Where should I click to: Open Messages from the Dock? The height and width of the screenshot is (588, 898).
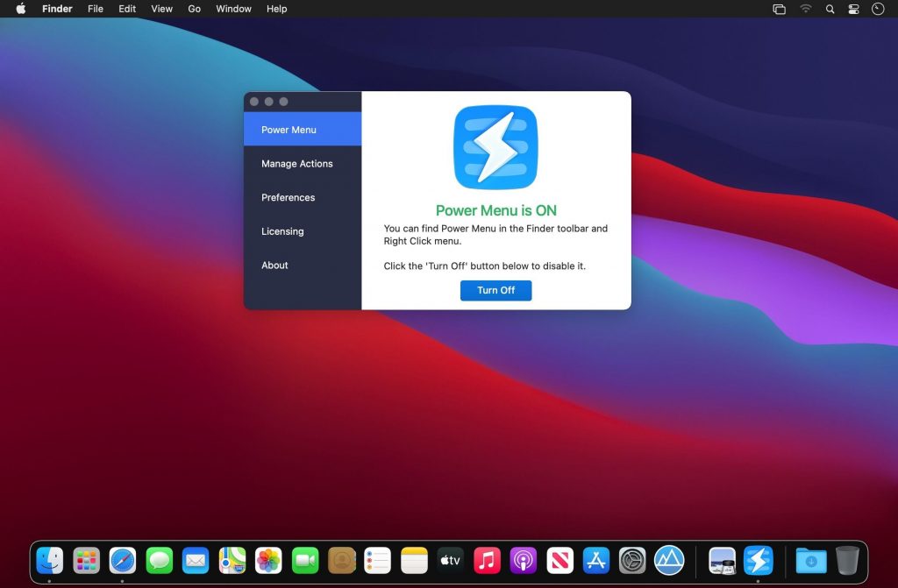point(159,560)
